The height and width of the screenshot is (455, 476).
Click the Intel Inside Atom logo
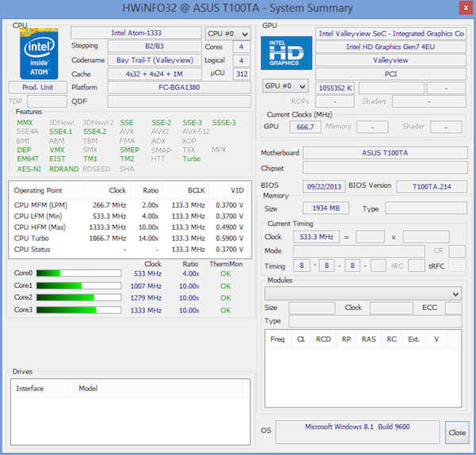39,54
